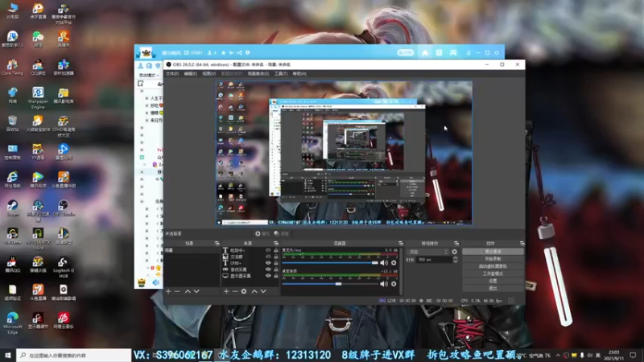Open OBS 设置 from the controls panel
Screen dimensions: 644x362
[493, 281]
